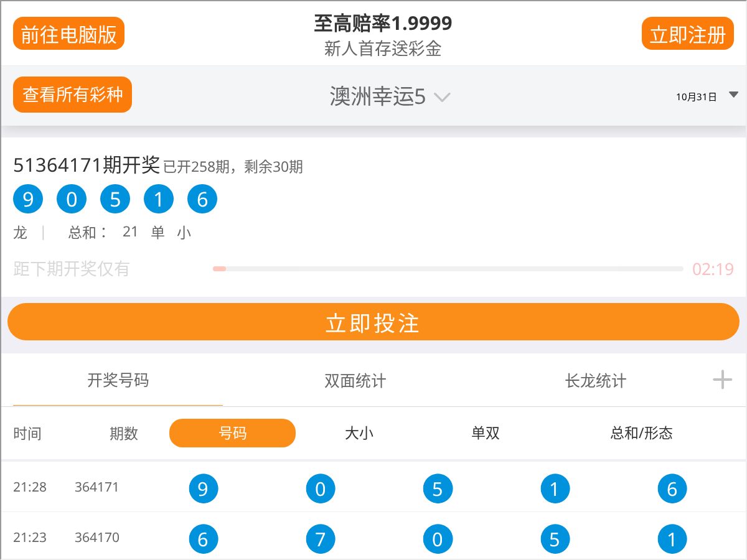Click the 立即注册 register button
Image resolution: width=747 pixels, height=560 pixels.
tap(688, 34)
